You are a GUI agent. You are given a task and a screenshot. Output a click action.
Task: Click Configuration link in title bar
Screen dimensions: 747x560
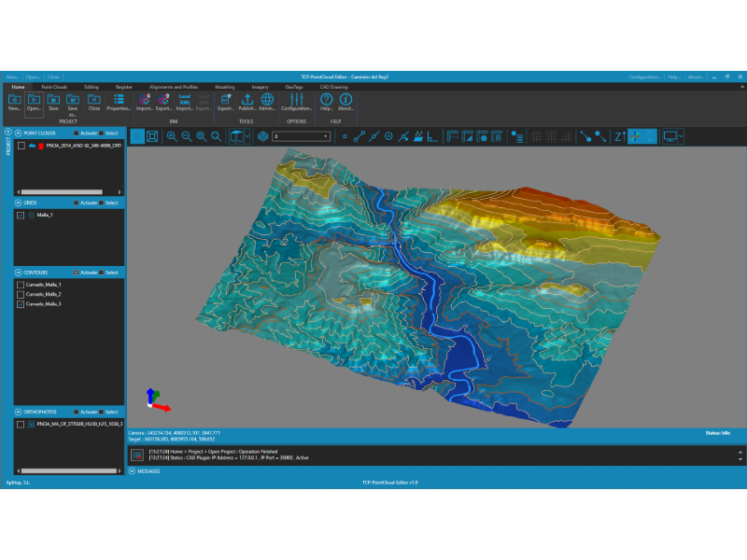(x=644, y=77)
